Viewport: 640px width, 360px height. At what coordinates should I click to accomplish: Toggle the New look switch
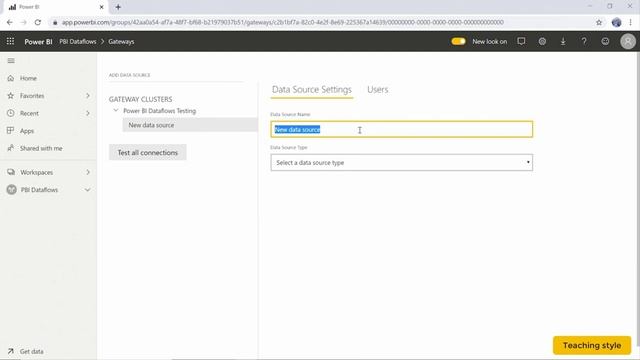(458, 41)
